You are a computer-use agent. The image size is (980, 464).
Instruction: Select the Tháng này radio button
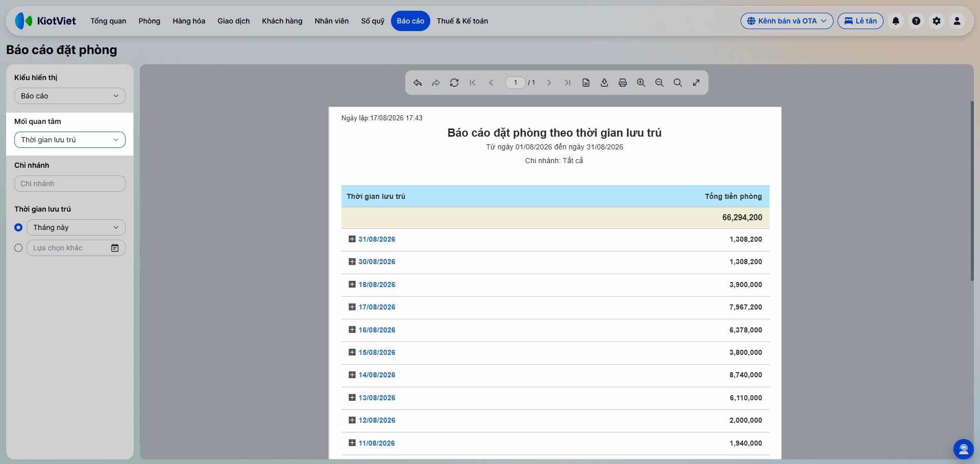[18, 227]
